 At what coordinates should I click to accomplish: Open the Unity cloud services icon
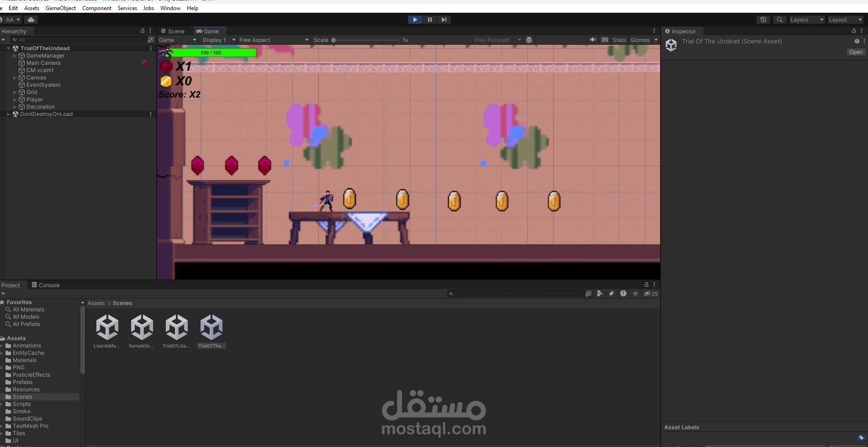pos(31,20)
